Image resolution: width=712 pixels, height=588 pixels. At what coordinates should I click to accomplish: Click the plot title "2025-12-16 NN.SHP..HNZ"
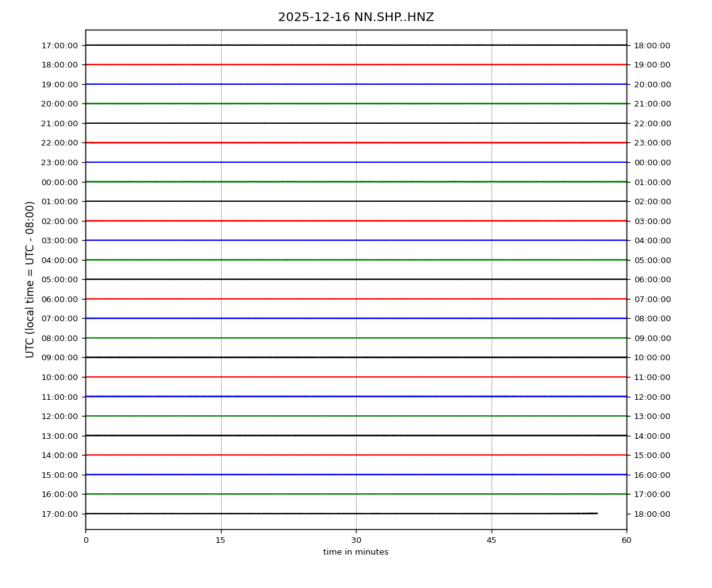[356, 17]
